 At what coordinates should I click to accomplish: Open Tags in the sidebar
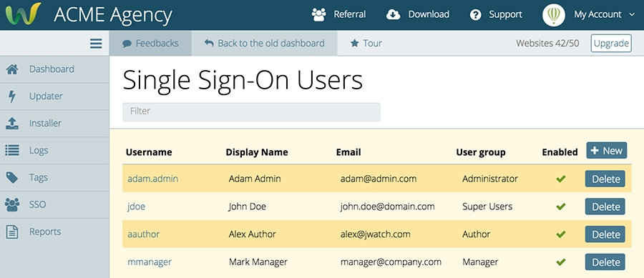[x=54, y=177]
